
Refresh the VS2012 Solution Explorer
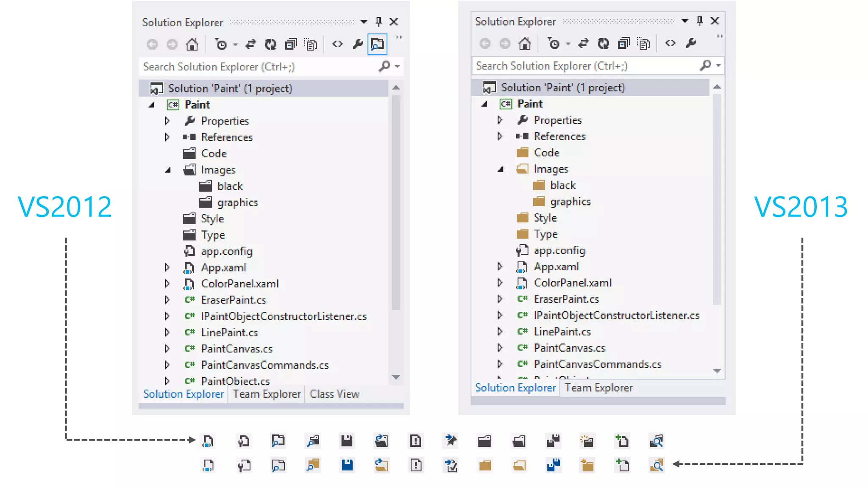[270, 44]
